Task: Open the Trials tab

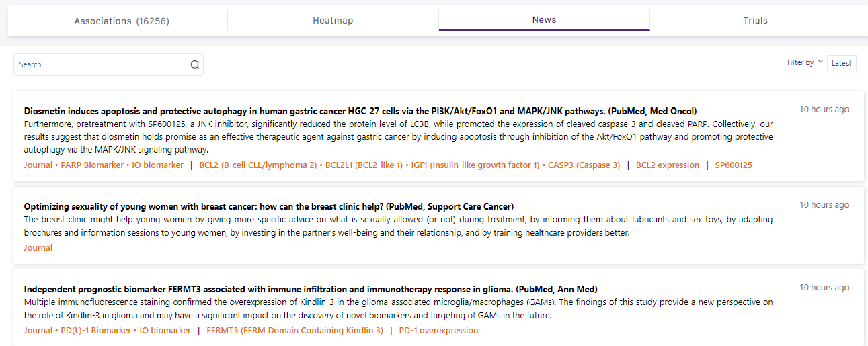Action: [755, 21]
